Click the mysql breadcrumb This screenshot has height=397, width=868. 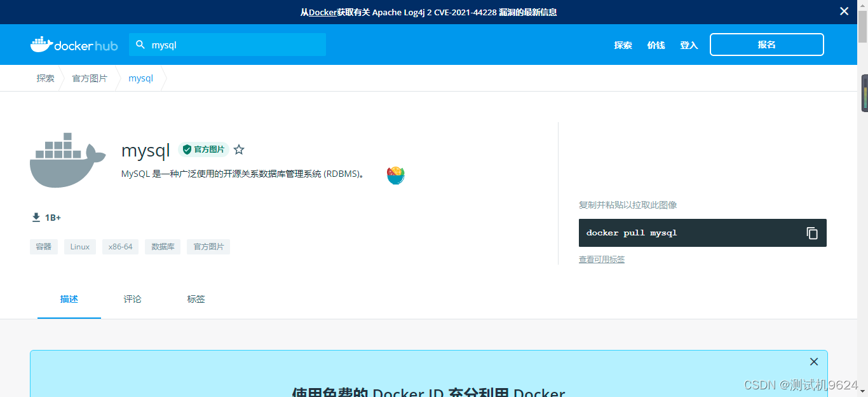click(x=140, y=78)
